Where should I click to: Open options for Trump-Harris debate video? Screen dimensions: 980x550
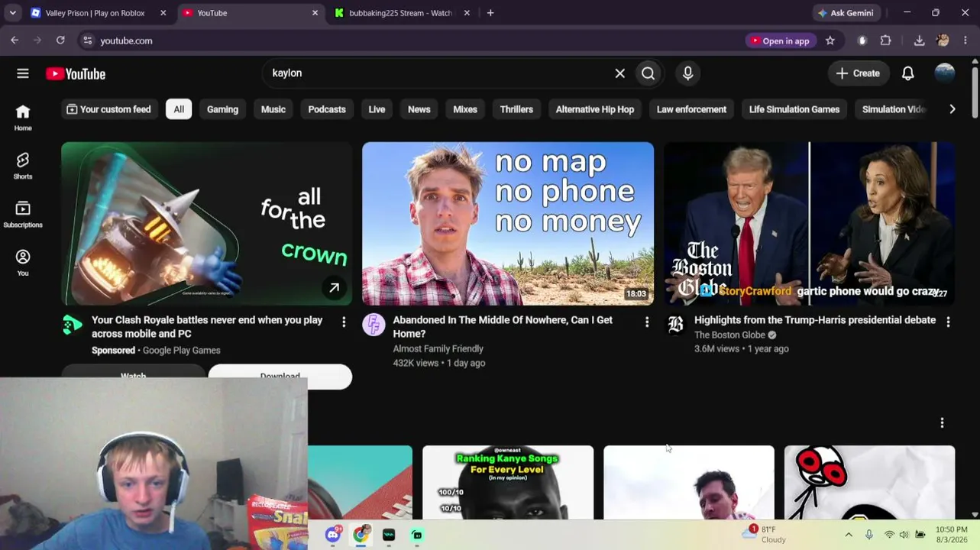[948, 322]
